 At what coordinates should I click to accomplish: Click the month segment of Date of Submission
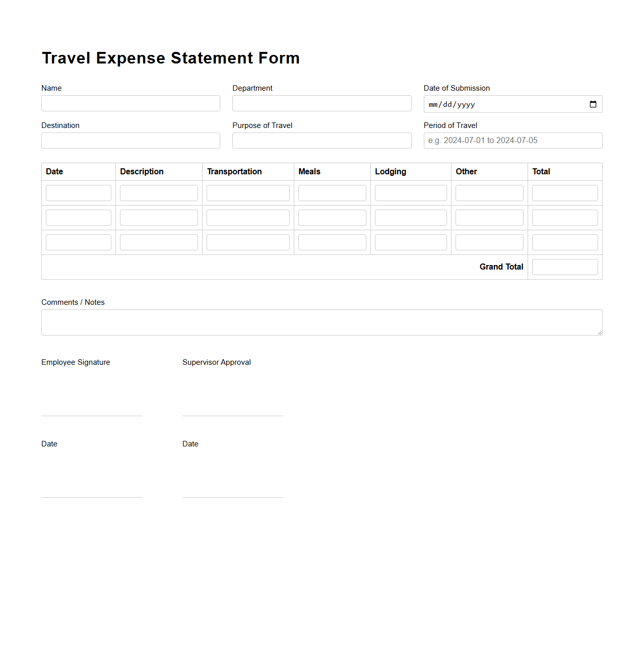coord(433,104)
